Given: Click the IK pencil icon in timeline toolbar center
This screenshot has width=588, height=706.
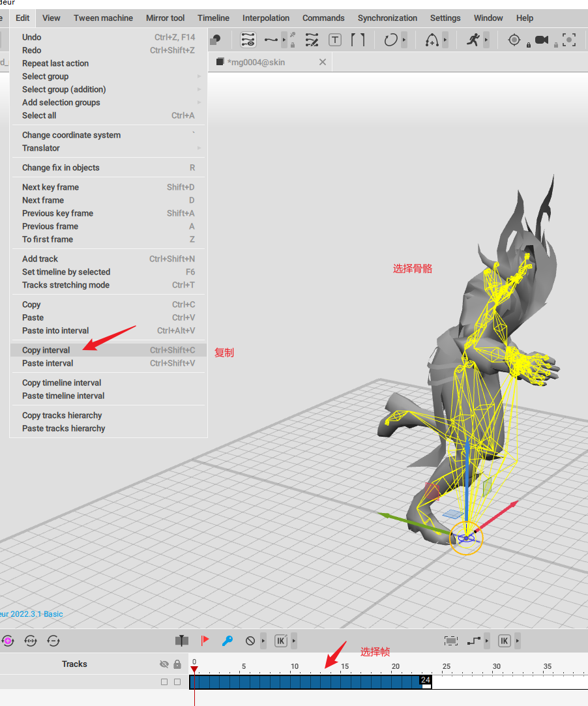Looking at the screenshot, I should pos(281,640).
